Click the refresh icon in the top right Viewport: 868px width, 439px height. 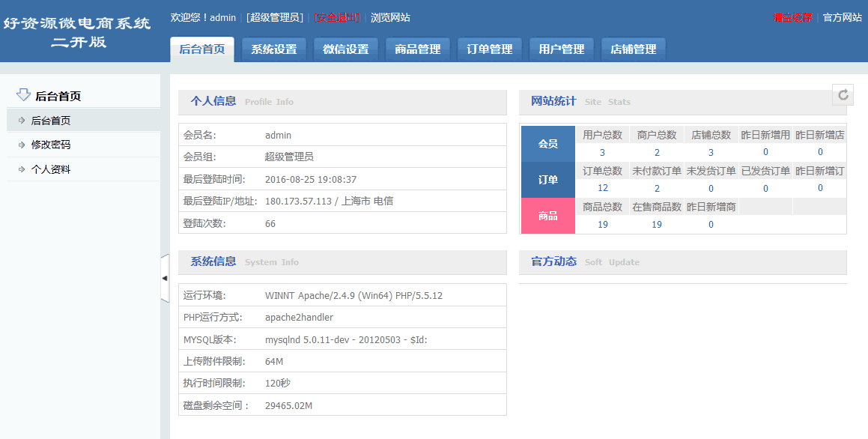coord(843,94)
